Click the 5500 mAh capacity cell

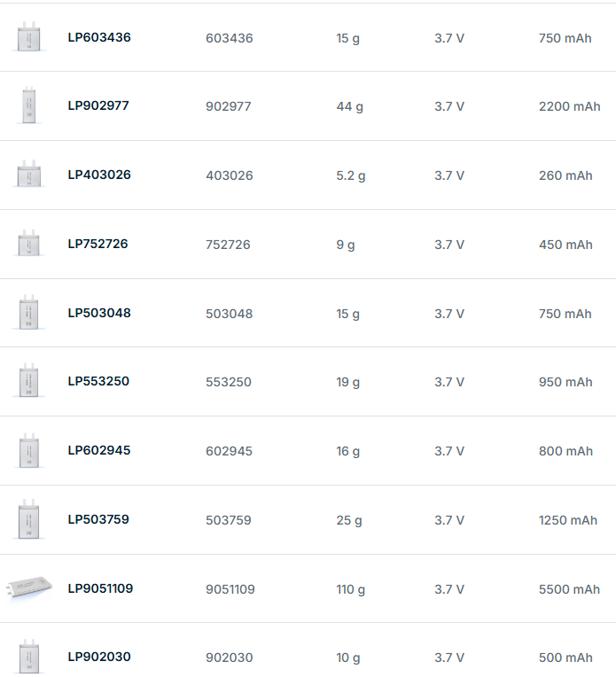tap(569, 589)
